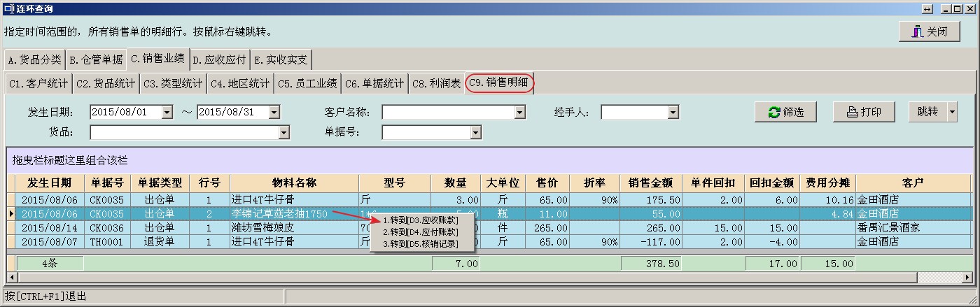Click the 回扣金额 column header
The height and width of the screenshot is (307, 980).
point(771,183)
